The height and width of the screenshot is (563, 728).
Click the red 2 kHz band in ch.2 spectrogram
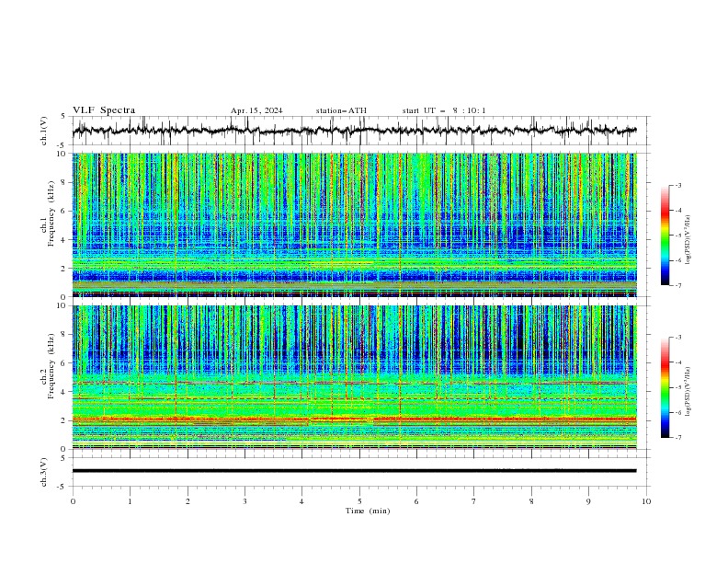354,419
